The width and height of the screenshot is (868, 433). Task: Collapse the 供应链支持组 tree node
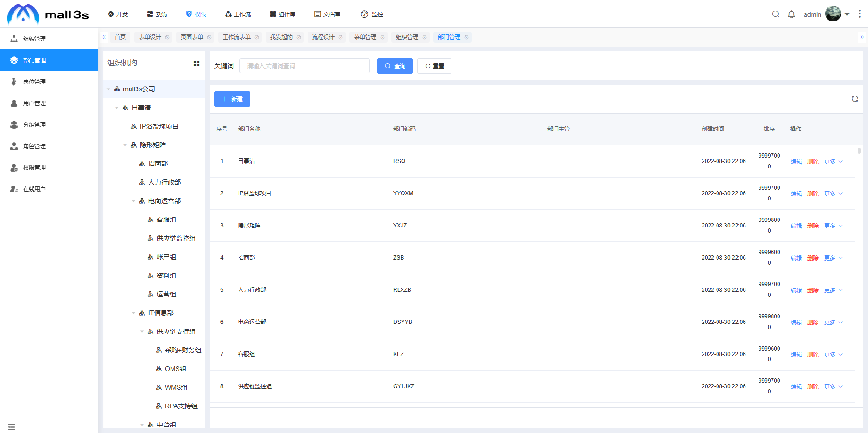(142, 331)
